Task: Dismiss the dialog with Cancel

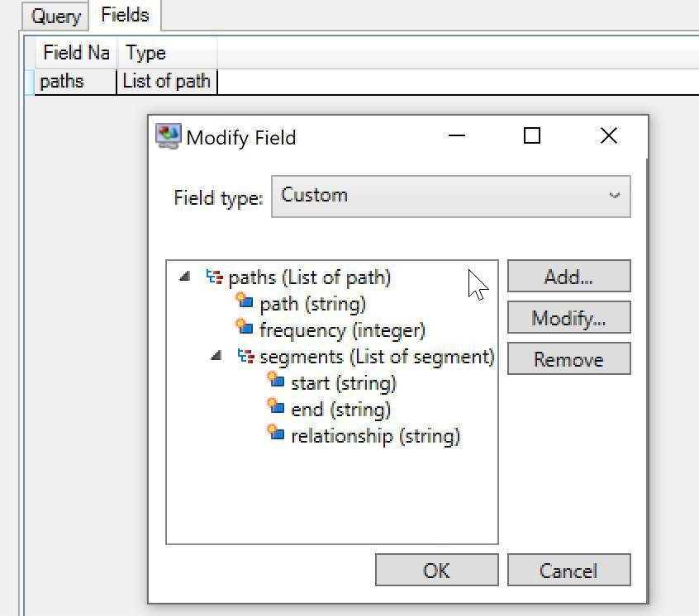Action: pos(568,570)
